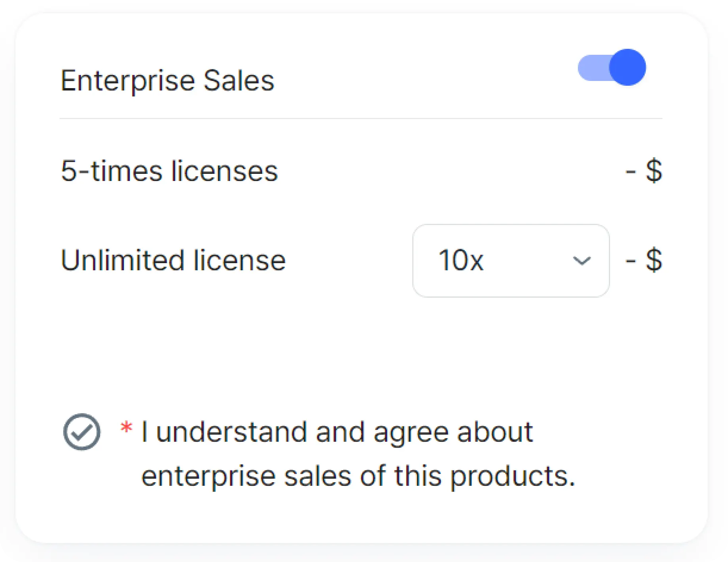Toggle the Enterprise Sales switch off
The height and width of the screenshot is (562, 728).
pyautogui.click(x=612, y=67)
